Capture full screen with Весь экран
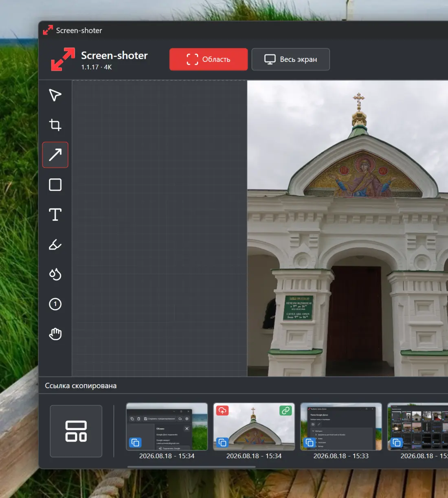 click(x=291, y=59)
